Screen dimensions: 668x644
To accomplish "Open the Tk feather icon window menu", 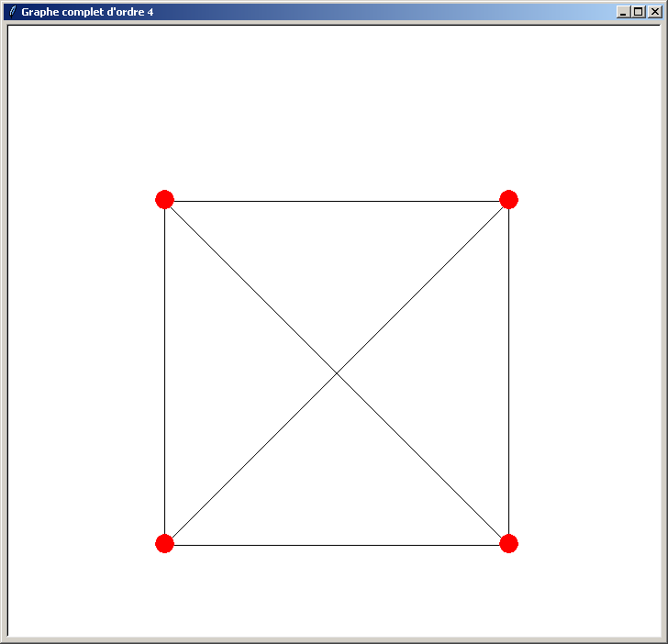I will tap(12, 12).
